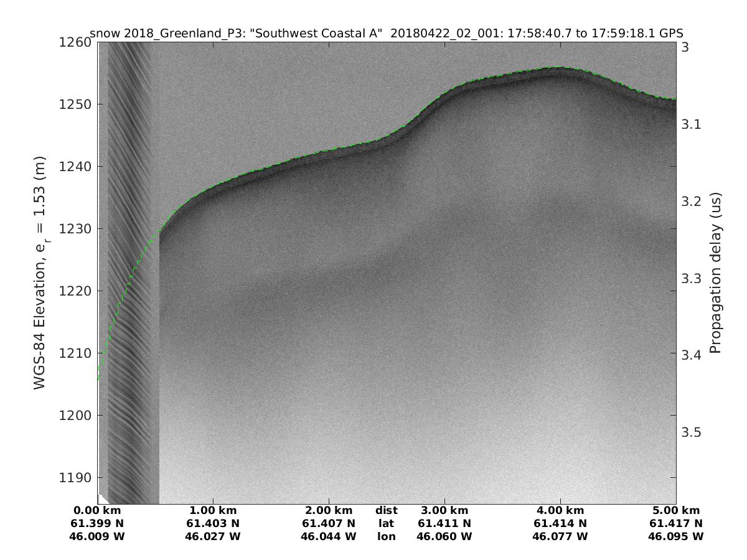
Task: Click the 'dist' legend label
Action: [386, 511]
